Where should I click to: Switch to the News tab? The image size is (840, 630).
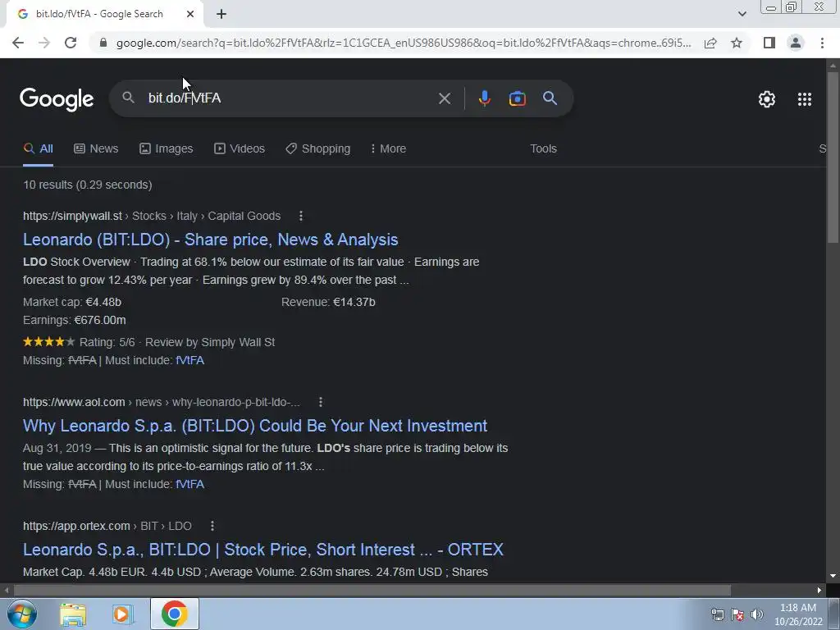pyautogui.click(x=96, y=149)
